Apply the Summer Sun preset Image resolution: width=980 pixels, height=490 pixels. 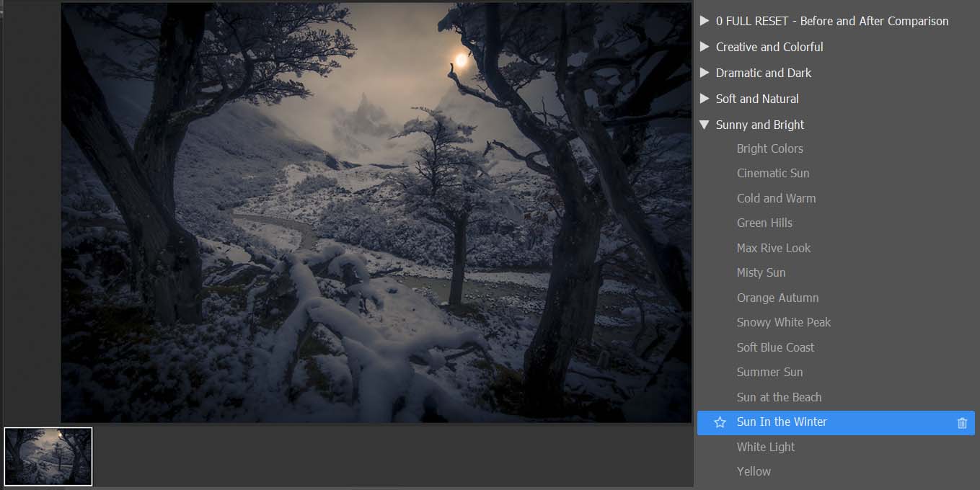point(769,372)
